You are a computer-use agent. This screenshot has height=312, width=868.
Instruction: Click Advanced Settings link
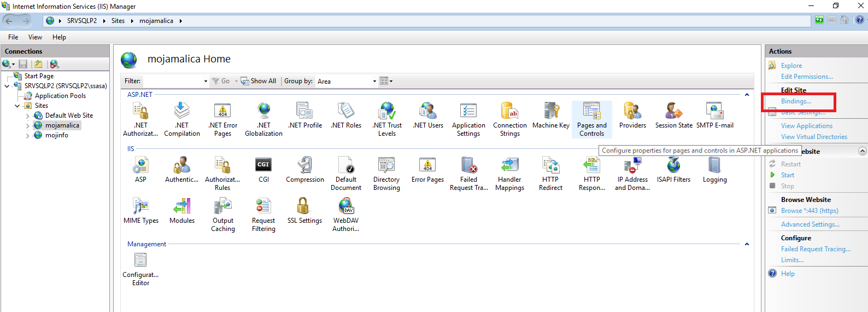(810, 224)
